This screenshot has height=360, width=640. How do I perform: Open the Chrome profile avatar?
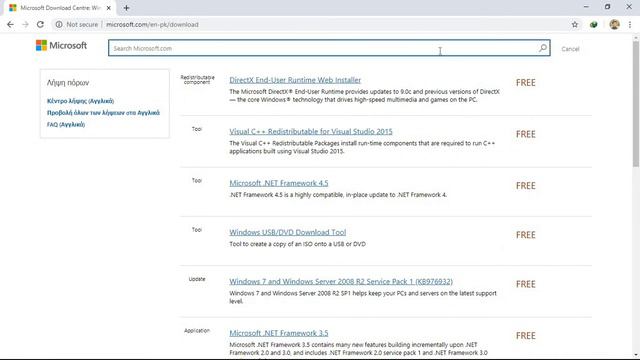coord(614,24)
